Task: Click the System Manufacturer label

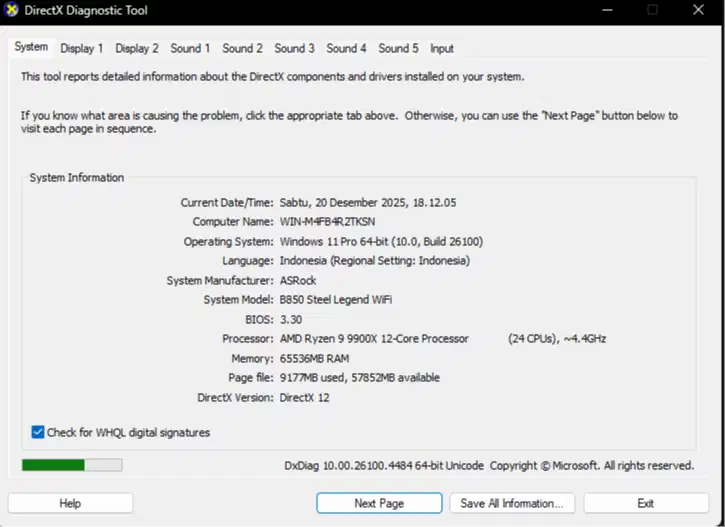Action: 220,281
